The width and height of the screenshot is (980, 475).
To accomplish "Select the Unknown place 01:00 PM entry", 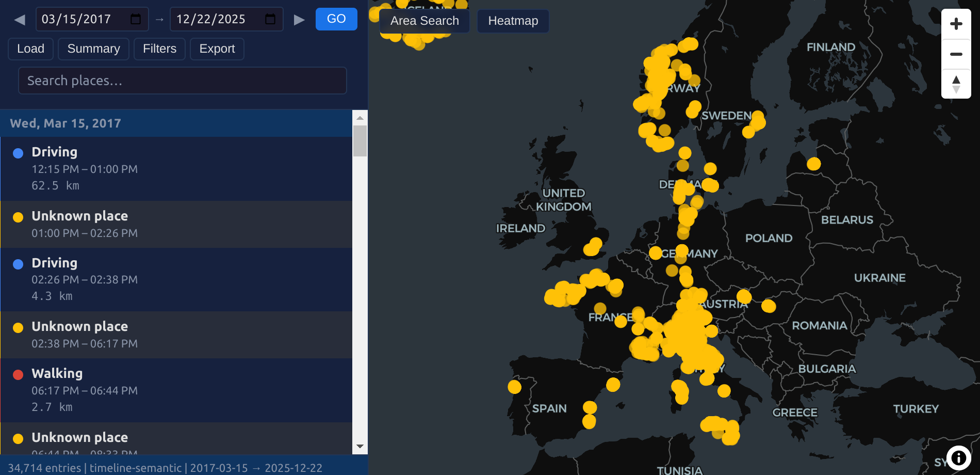I will click(176, 225).
